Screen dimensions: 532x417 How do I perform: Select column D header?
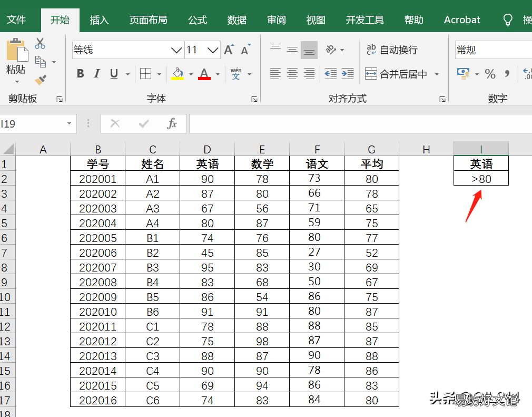pos(208,149)
